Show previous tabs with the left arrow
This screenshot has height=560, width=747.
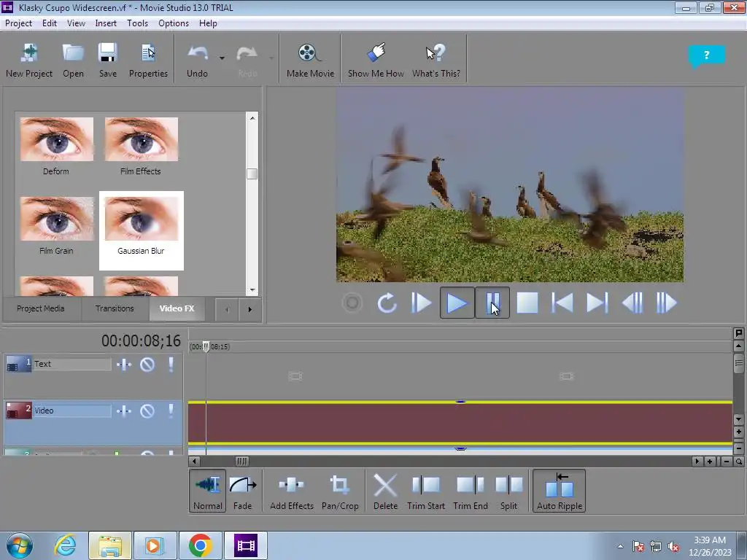pyautogui.click(x=227, y=309)
